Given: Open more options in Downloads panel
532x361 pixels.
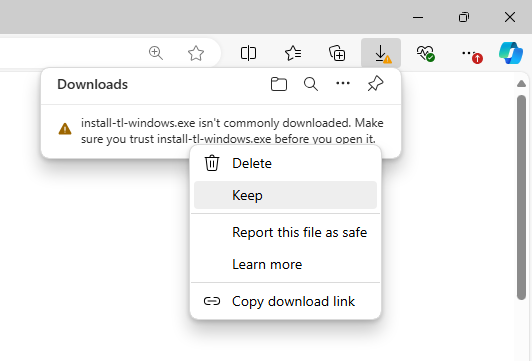Looking at the screenshot, I should click(343, 83).
